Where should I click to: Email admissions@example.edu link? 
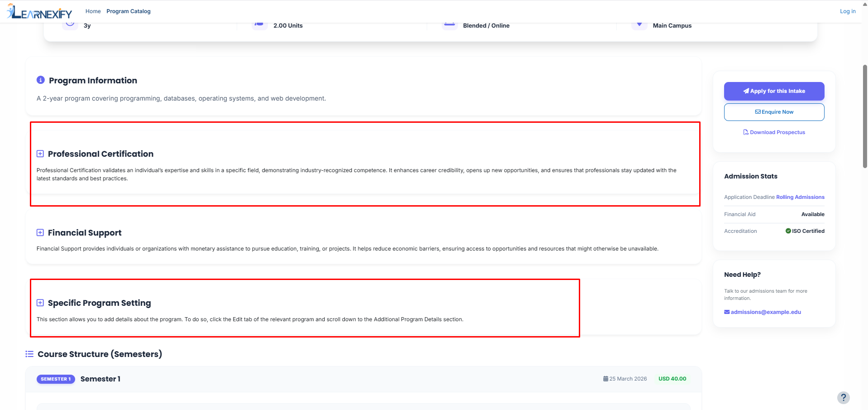(763, 312)
